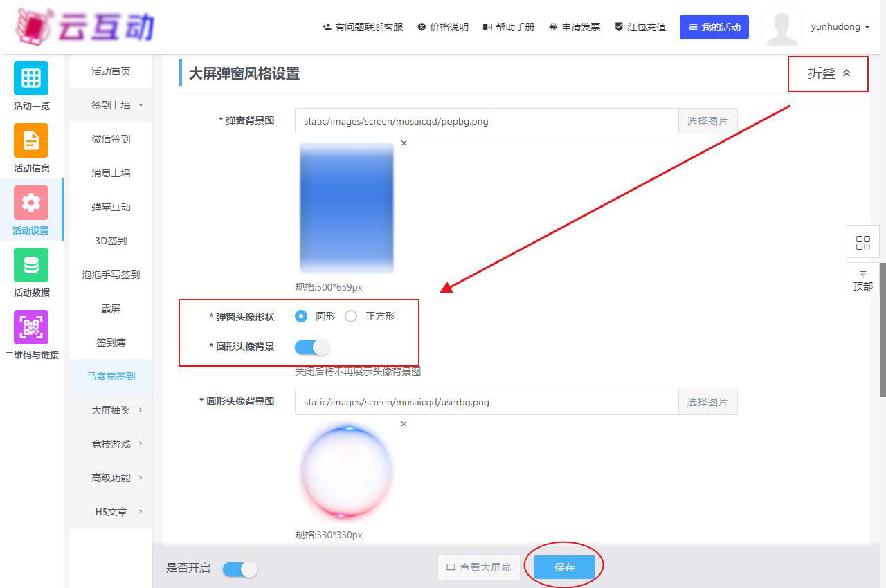
Task: Open the 马赛克签到 menu item
Action: (111, 376)
